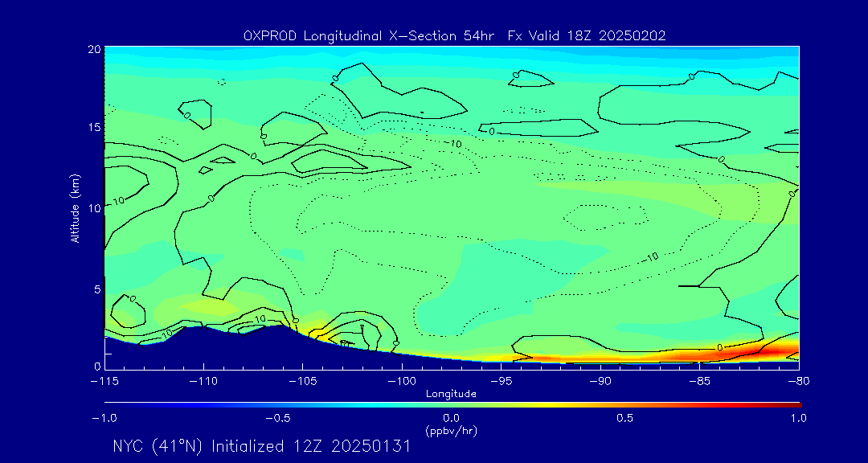The width and height of the screenshot is (868, 463).
Task: Click the colorbar label '0.0'
Action: tap(451, 418)
